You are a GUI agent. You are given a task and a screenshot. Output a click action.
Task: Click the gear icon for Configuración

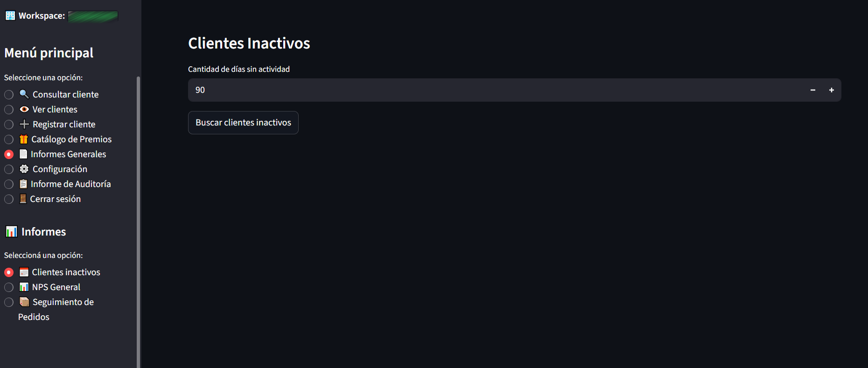(x=24, y=169)
